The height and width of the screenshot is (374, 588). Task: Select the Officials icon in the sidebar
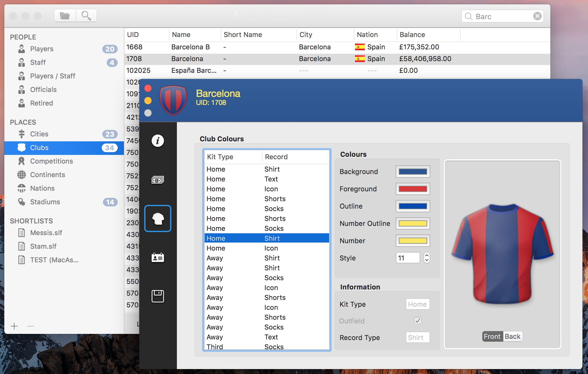22,89
